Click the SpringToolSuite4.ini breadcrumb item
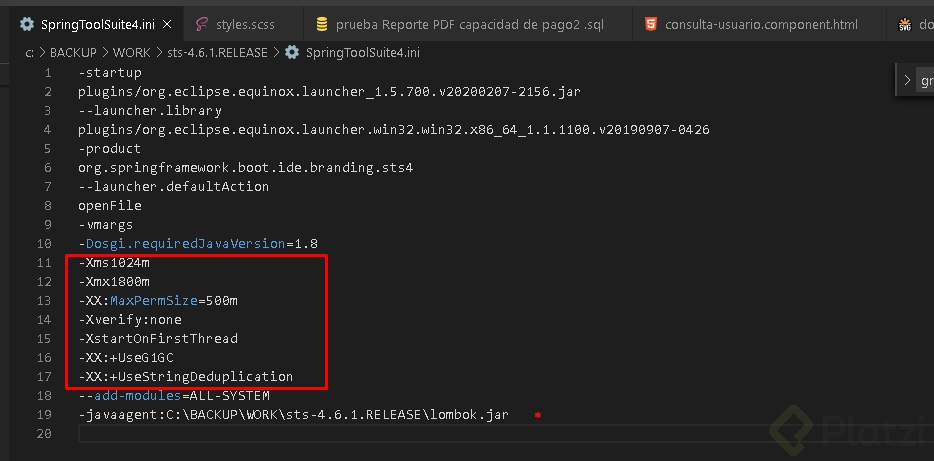Viewport: 934px width, 461px height. point(363,52)
